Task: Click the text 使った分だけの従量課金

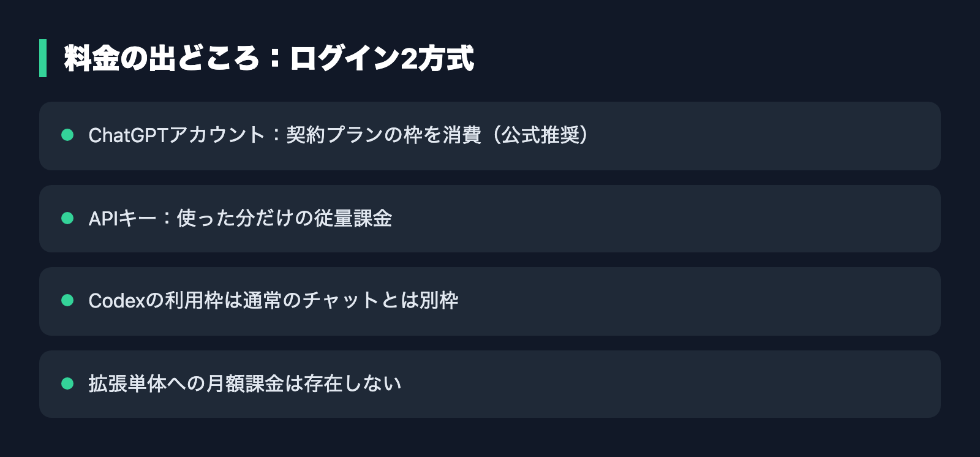Action: tap(284, 218)
